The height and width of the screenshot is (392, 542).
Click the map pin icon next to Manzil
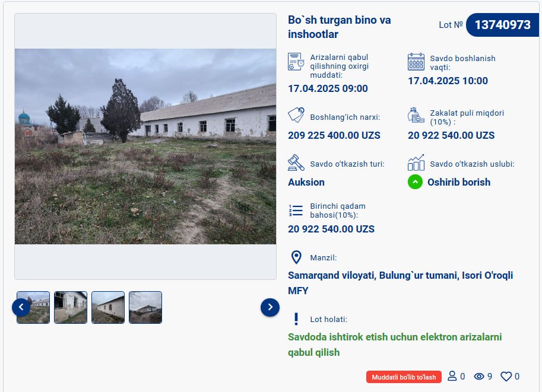click(296, 257)
